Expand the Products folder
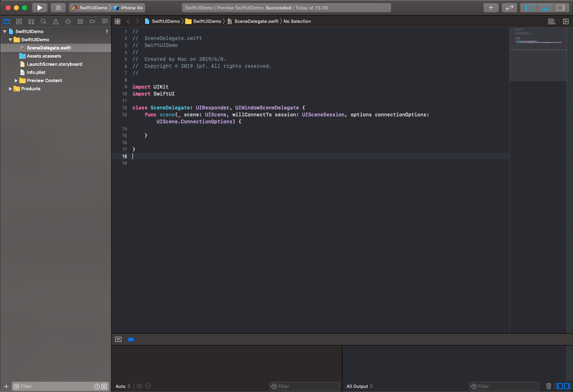The width and height of the screenshot is (573, 392). pos(11,89)
